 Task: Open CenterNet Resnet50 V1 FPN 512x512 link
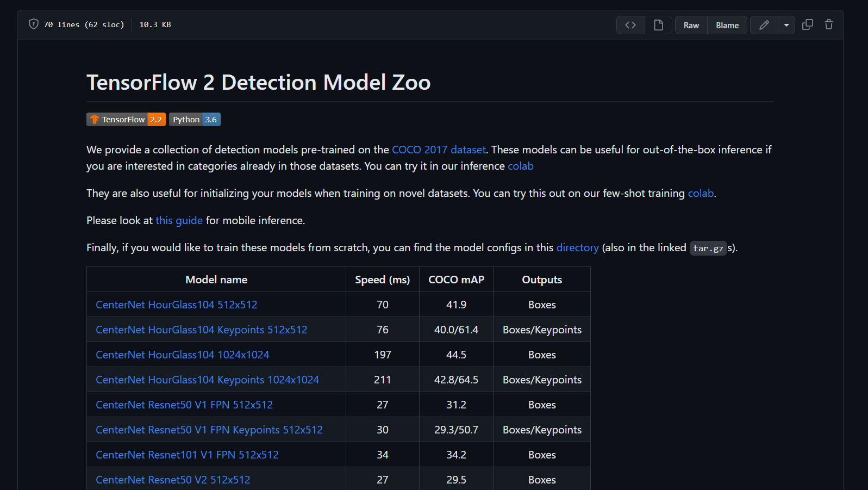pyautogui.click(x=184, y=405)
